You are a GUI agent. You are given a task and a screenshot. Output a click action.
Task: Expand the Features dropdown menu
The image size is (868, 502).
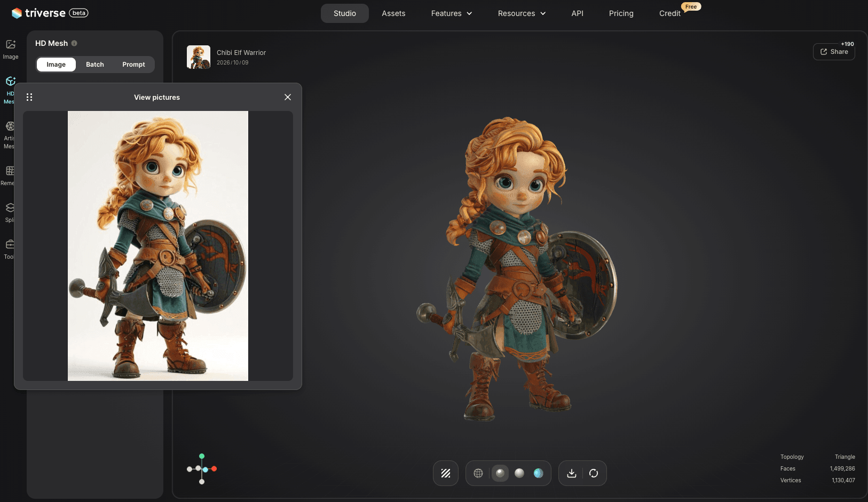pyautogui.click(x=452, y=13)
